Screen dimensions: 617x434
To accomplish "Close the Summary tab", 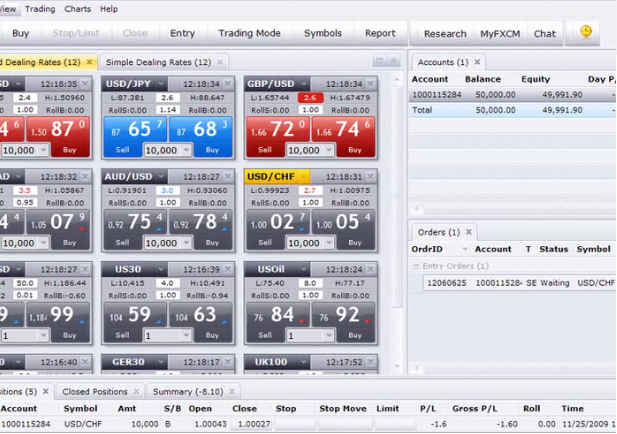I will (x=232, y=392).
